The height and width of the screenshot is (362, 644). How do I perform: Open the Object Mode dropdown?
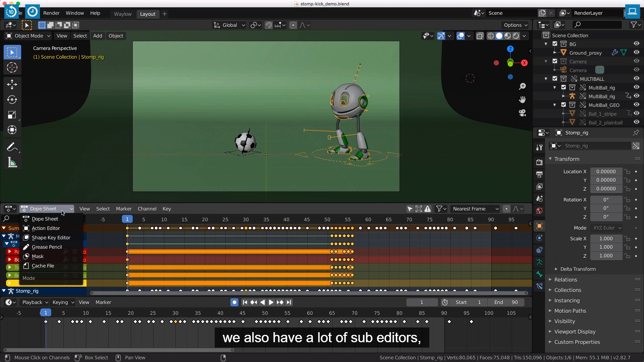[28, 36]
